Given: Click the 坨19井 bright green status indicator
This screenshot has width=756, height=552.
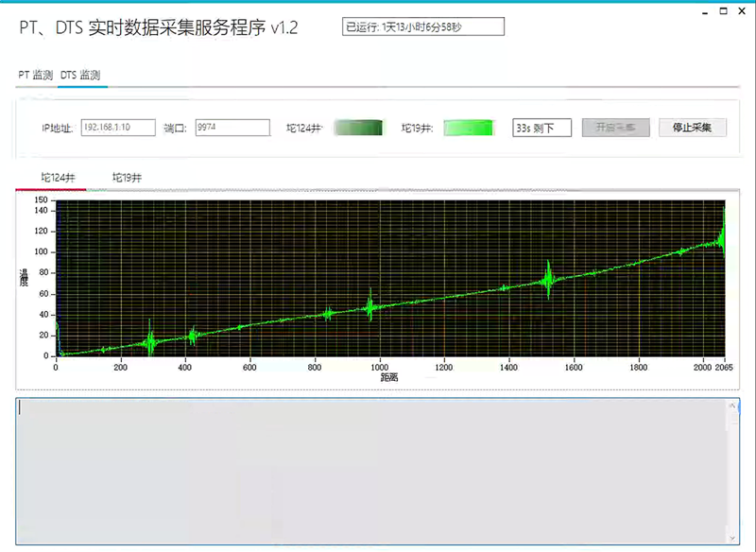Looking at the screenshot, I should coord(469,128).
